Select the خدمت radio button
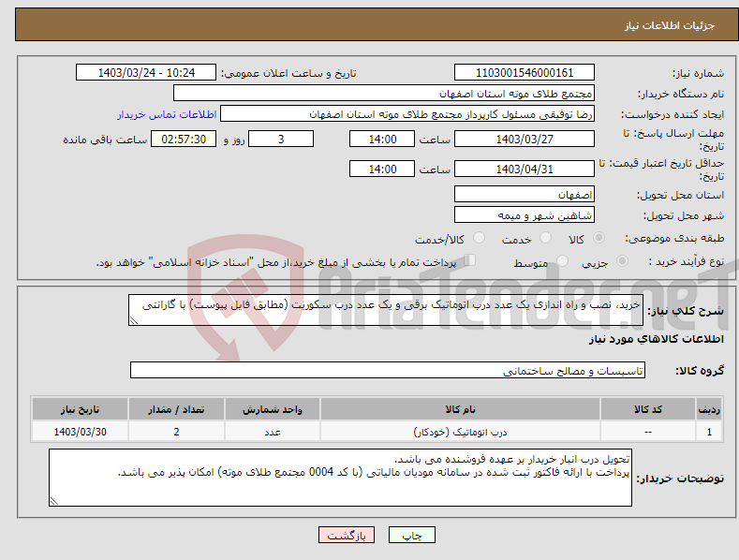The width and height of the screenshot is (739, 560). (545, 238)
